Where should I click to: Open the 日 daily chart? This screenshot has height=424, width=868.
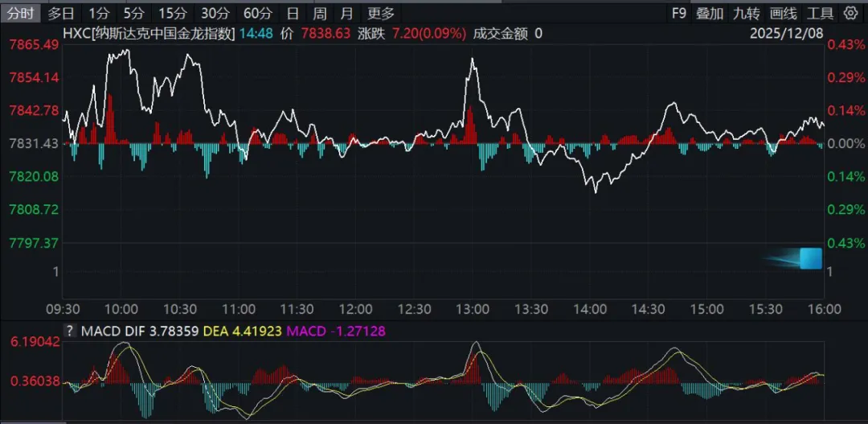click(x=293, y=13)
